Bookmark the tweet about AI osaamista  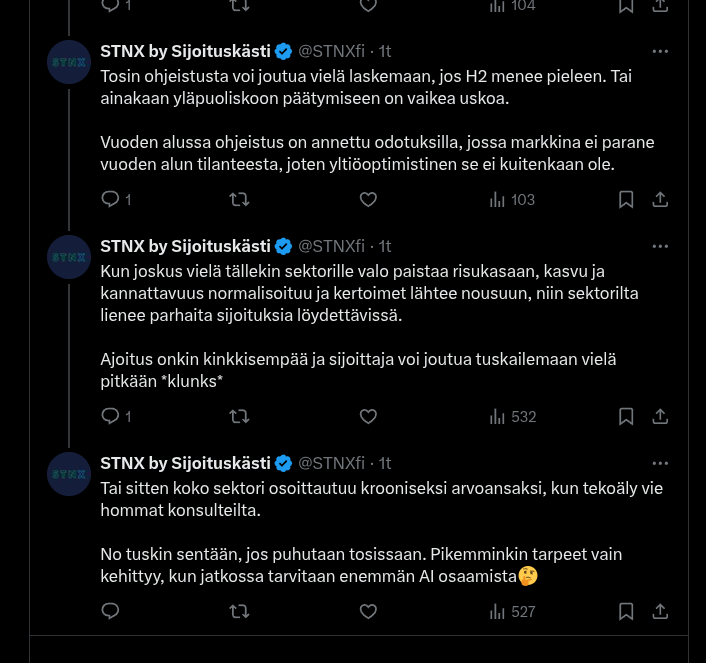pos(626,611)
